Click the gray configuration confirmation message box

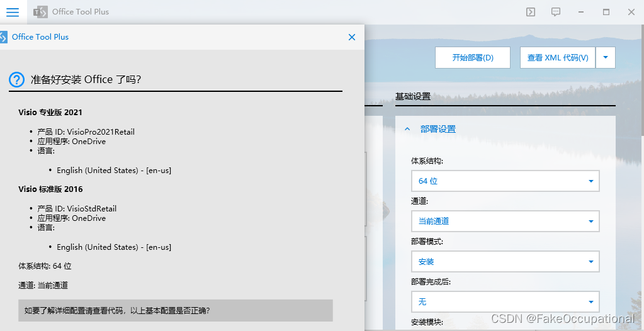tap(176, 310)
